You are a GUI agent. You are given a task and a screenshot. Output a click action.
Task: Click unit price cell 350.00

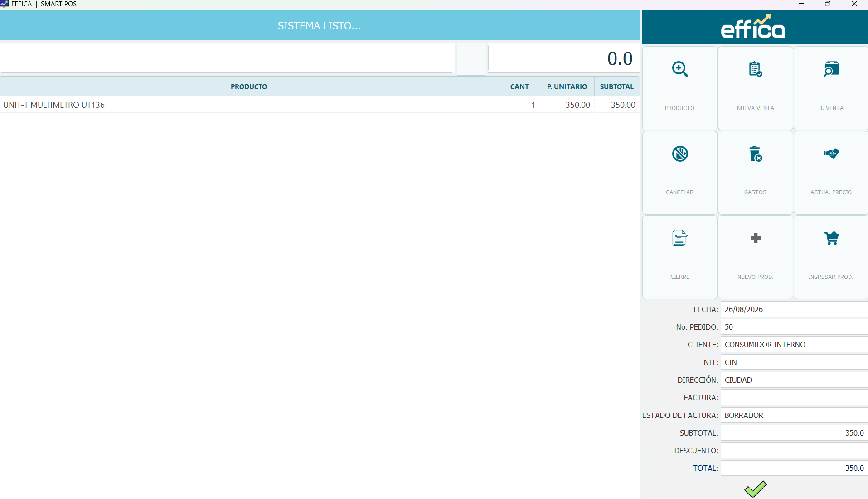(567, 105)
